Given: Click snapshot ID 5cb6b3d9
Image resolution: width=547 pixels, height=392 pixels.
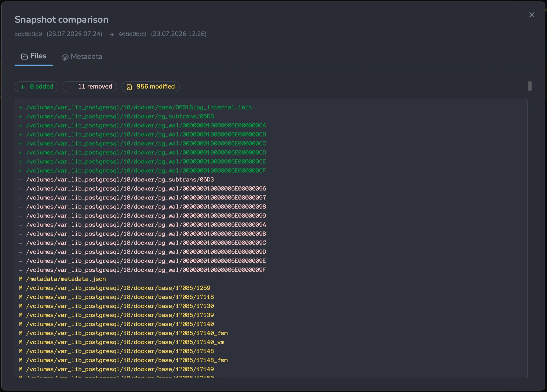Looking at the screenshot, I should point(28,34).
